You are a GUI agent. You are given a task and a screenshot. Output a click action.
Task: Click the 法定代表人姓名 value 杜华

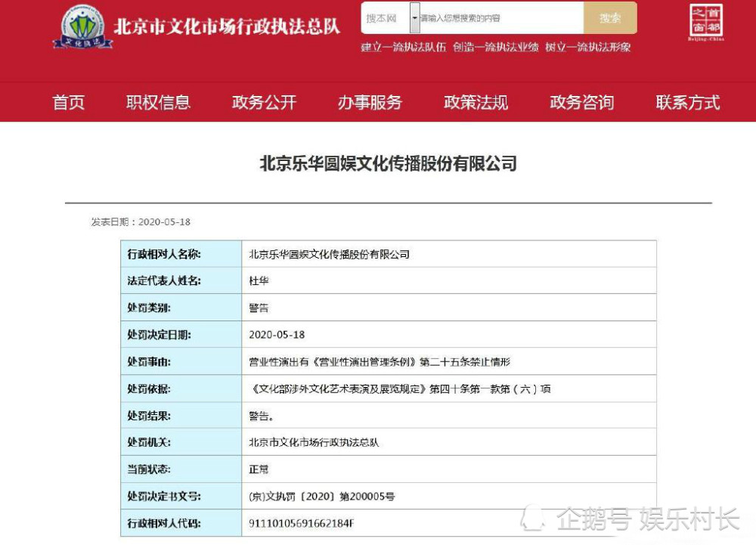point(259,280)
